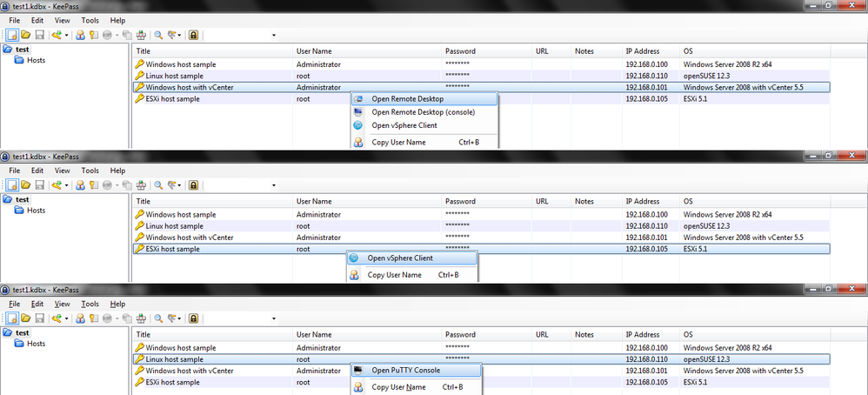Image resolution: width=868 pixels, height=395 pixels.
Task: Open quick search dropdown arrow in top window
Action: (273, 36)
